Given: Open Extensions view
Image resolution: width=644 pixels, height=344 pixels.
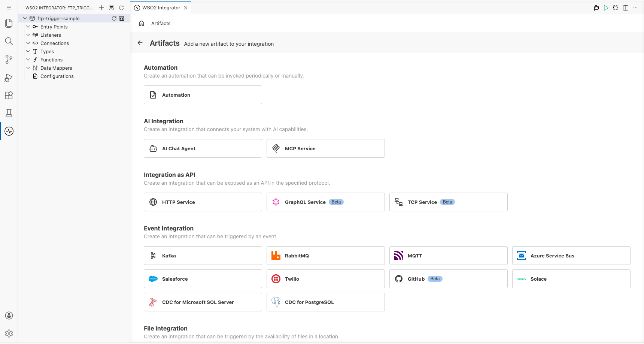Looking at the screenshot, I should [9, 95].
